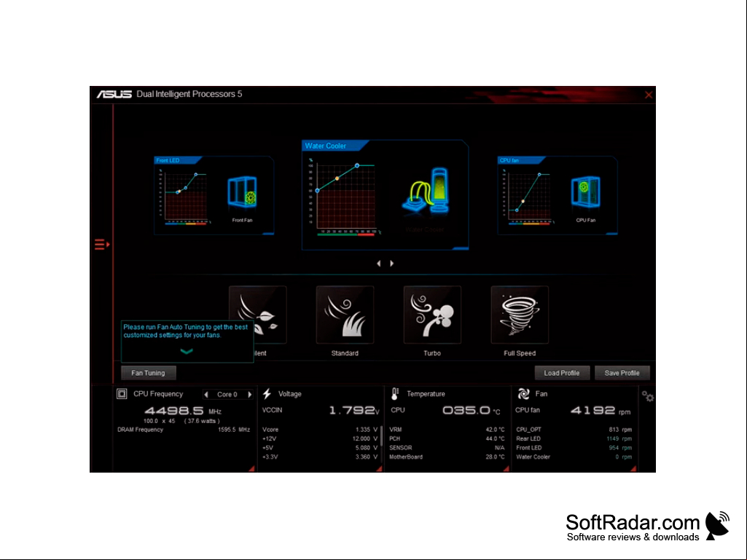Viewport: 747px width, 560px height.
Task: Click the Load Profile button
Action: 562,373
